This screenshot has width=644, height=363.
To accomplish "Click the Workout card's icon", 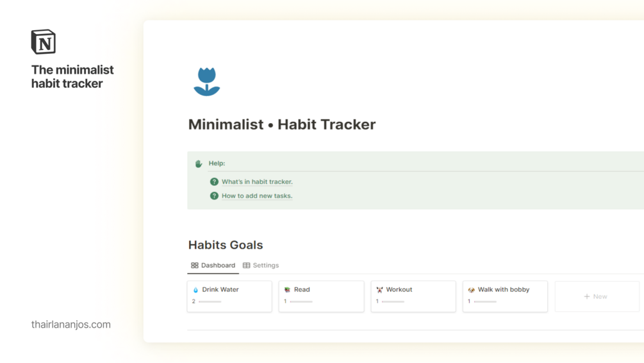I will [379, 290].
